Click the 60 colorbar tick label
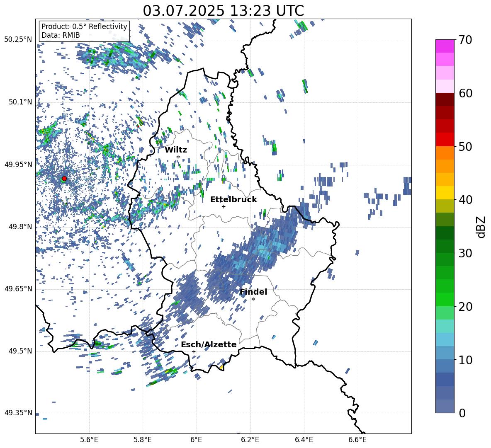Viewport: 491px width, 448px height. [465, 93]
